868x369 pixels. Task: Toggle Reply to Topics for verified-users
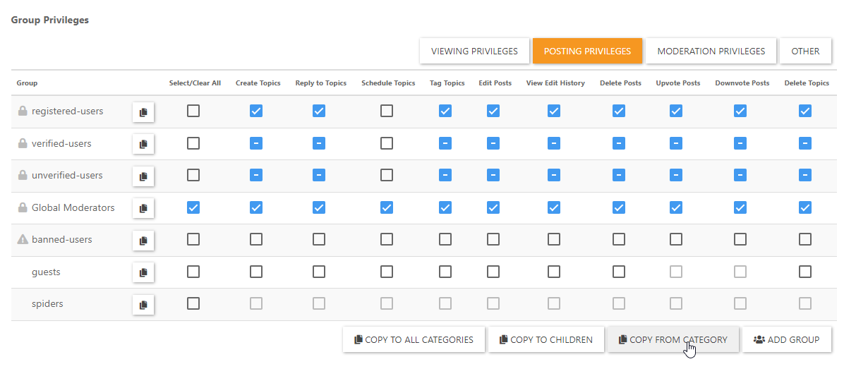pyautogui.click(x=319, y=143)
